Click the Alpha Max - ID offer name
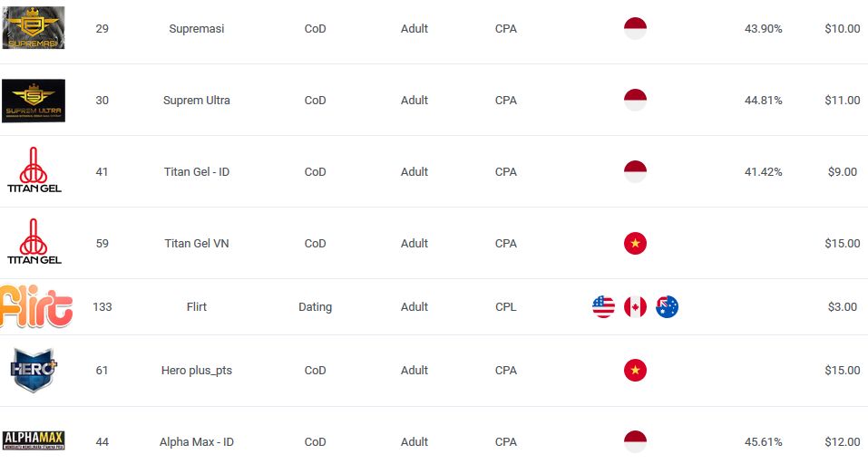Viewport: 868px width, 464px height. point(197,442)
